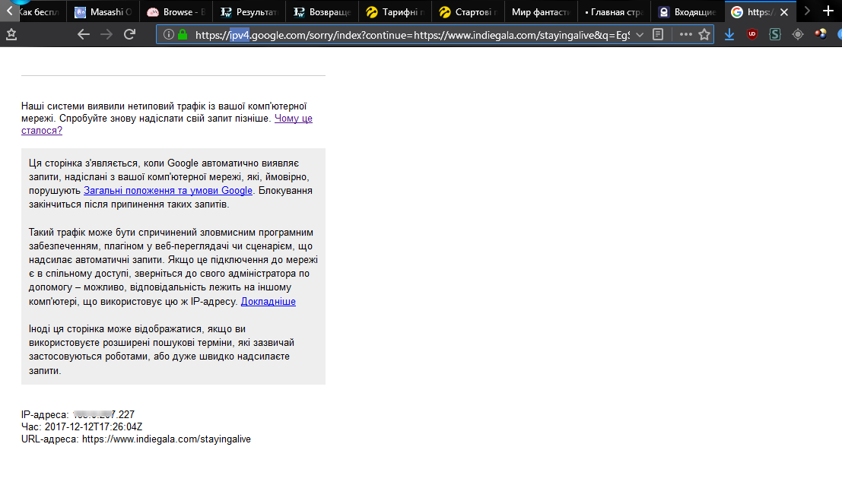Image resolution: width=842 pixels, height=504 pixels.
Task: Click inside the URL address field
Action: pos(411,35)
